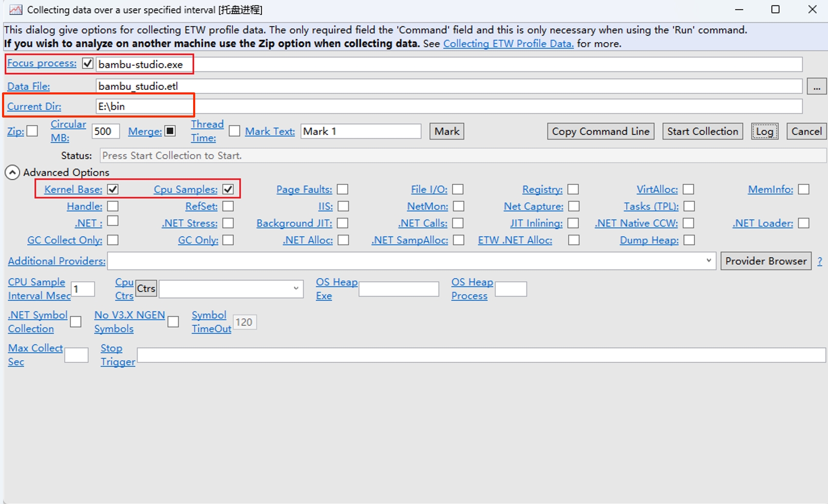Image resolution: width=828 pixels, height=504 pixels.
Task: Click the Start Collection button
Action: click(x=703, y=131)
